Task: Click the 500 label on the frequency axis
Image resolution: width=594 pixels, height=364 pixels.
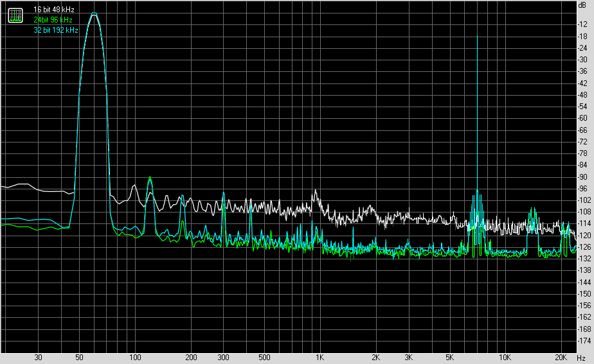Action: coord(264,358)
